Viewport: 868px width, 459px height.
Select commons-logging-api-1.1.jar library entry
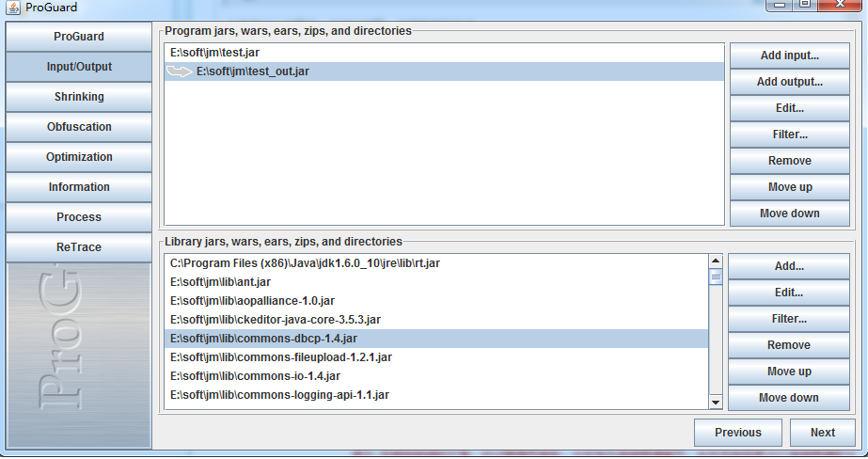click(436, 395)
